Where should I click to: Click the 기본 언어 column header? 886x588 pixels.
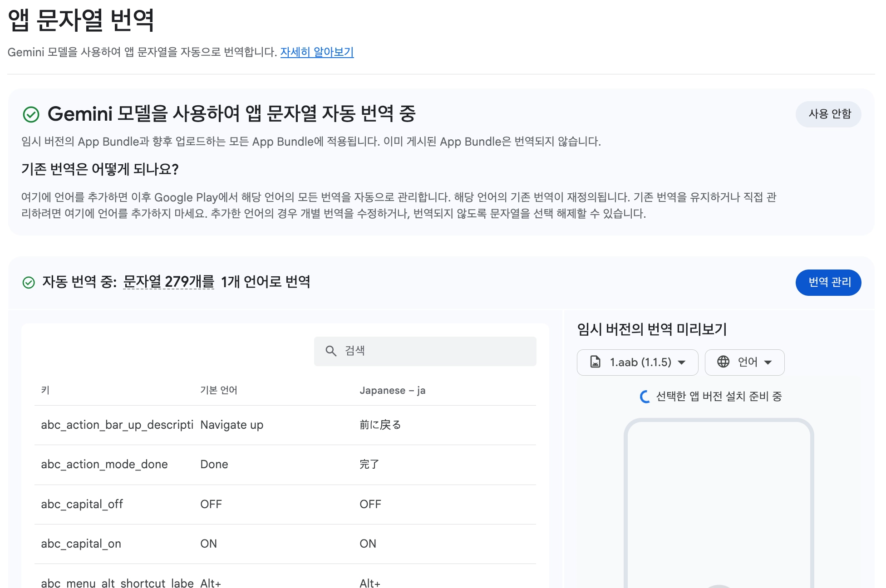pos(219,391)
